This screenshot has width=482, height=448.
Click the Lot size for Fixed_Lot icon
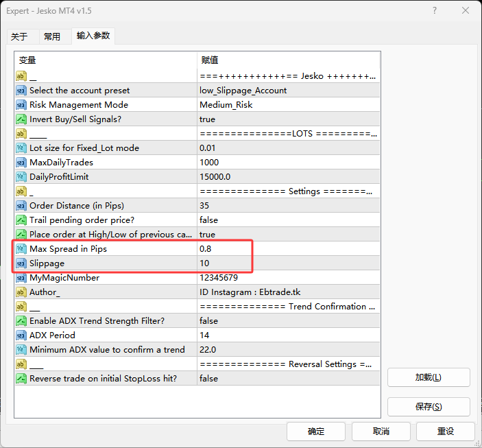pyautogui.click(x=21, y=148)
